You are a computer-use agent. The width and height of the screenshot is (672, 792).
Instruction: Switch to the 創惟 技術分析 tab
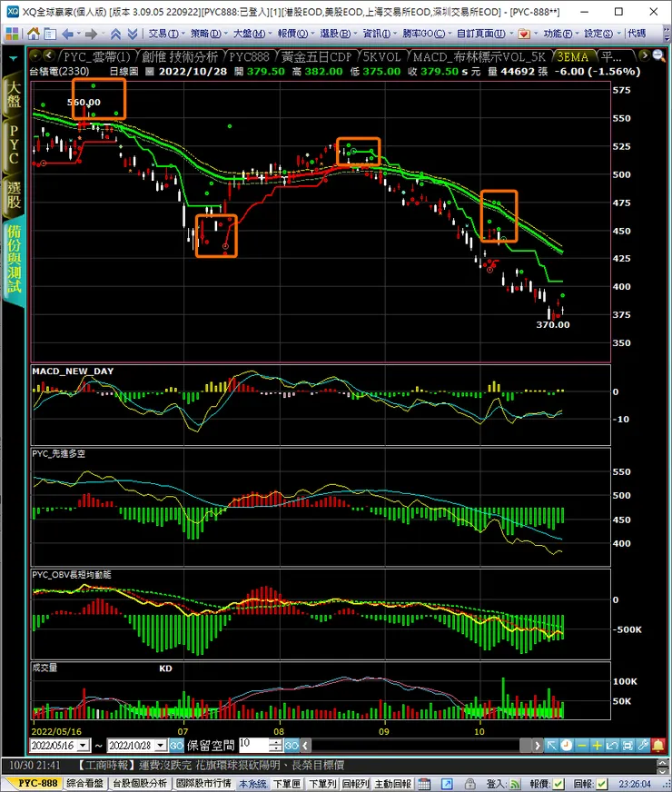click(x=180, y=56)
